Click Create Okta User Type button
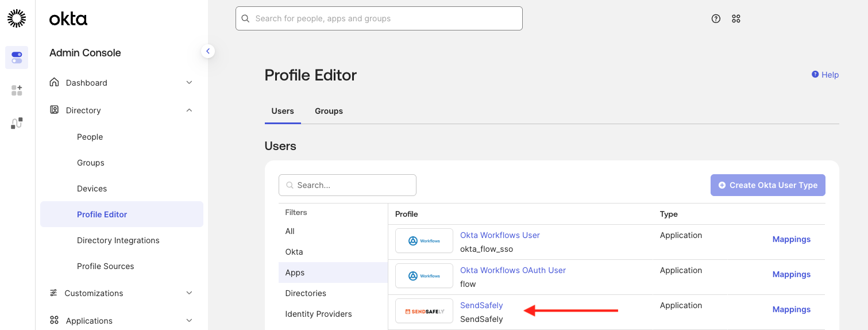 [768, 185]
